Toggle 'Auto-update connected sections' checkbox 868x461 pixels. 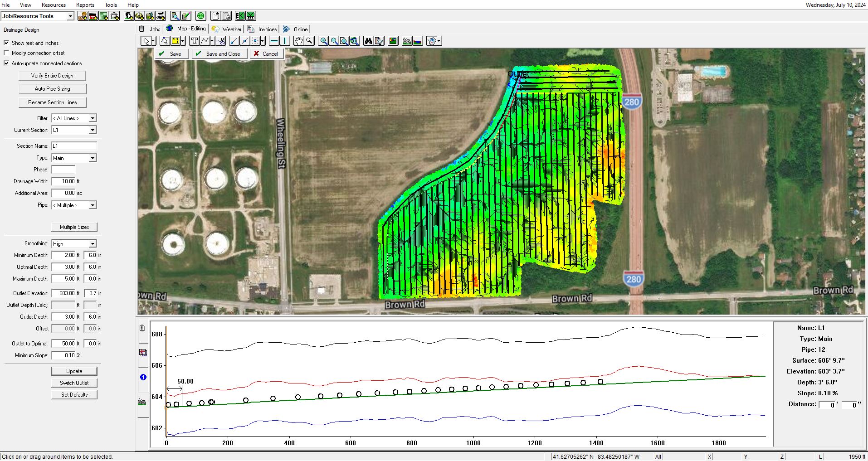pyautogui.click(x=6, y=63)
